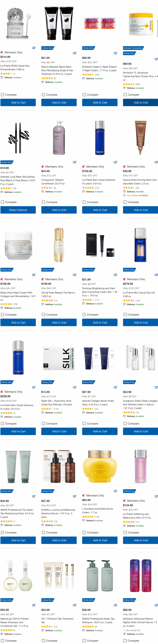The height and width of the screenshot is (644, 158).
Task: Click list icon for Dominas Brightening Cream Set
Action: (115, 275)
